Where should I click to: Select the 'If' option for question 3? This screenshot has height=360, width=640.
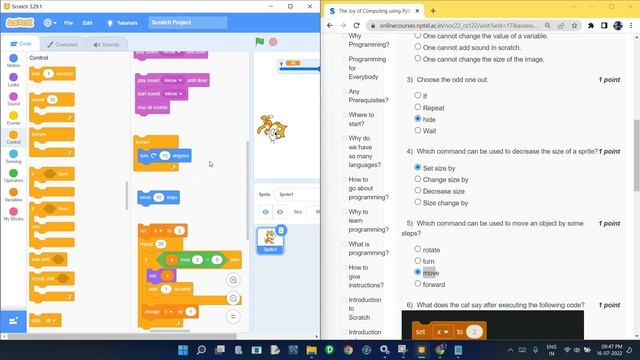click(x=418, y=95)
